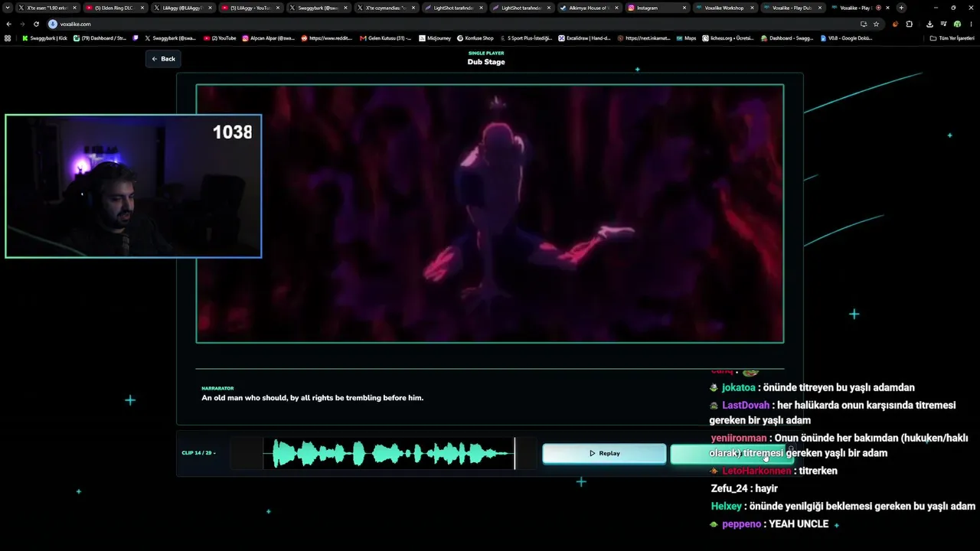Image resolution: width=980 pixels, height=551 pixels.
Task: Open the '(2) YouTube' bookmark
Action: (220, 37)
